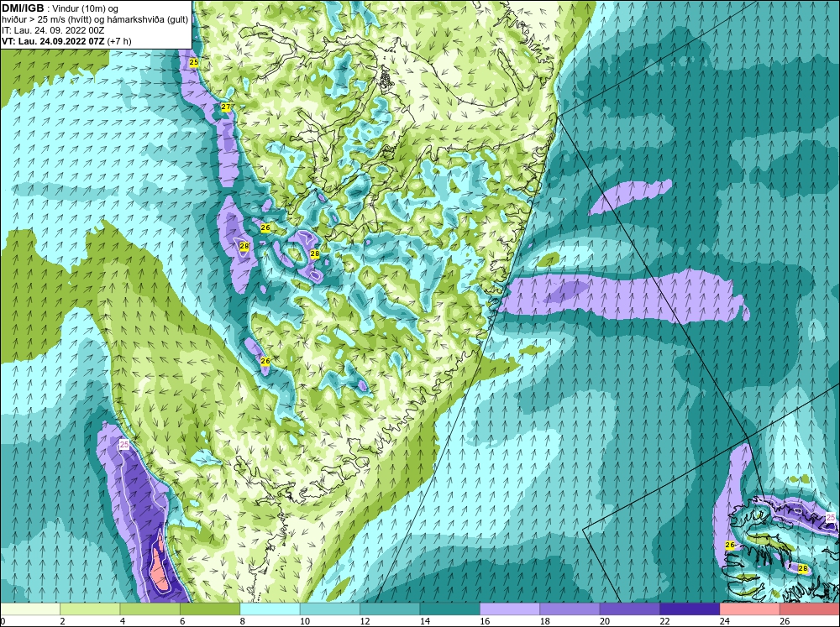This screenshot has height=627, width=840.
Task: Click the 20–22 m/s violet legend swatch
Action: pyautogui.click(x=630, y=609)
